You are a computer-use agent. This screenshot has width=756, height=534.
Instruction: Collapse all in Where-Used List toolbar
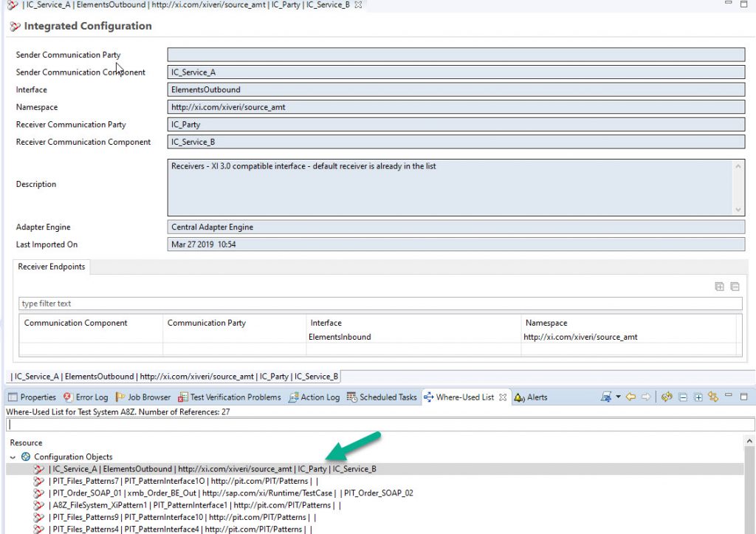coord(683,397)
